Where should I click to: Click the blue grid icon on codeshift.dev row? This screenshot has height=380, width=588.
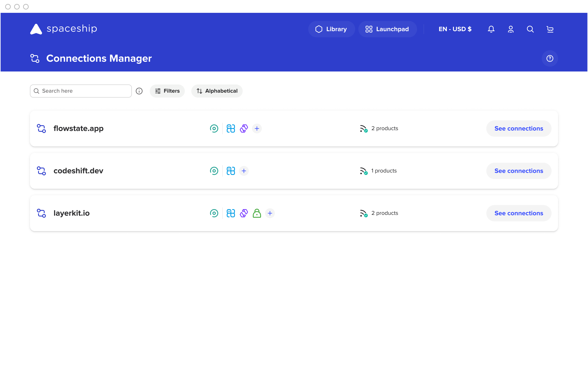[231, 170]
